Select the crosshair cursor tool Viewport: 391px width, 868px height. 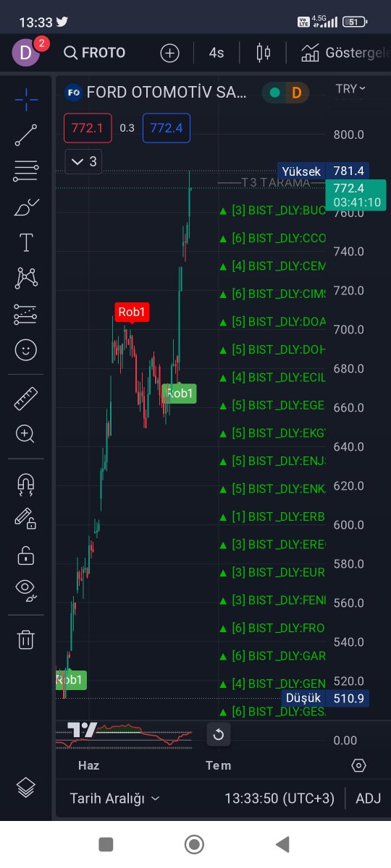26,100
